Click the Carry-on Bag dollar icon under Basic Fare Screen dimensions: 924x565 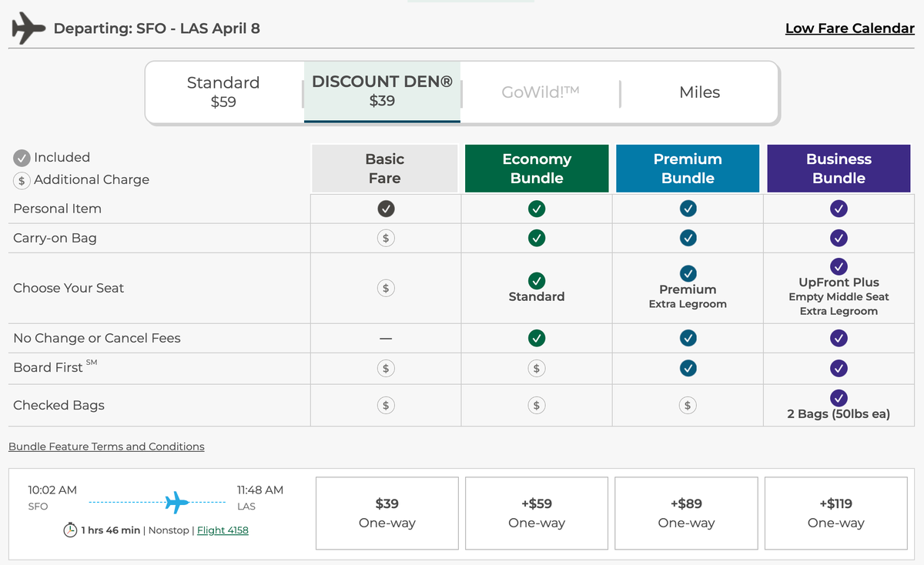385,238
